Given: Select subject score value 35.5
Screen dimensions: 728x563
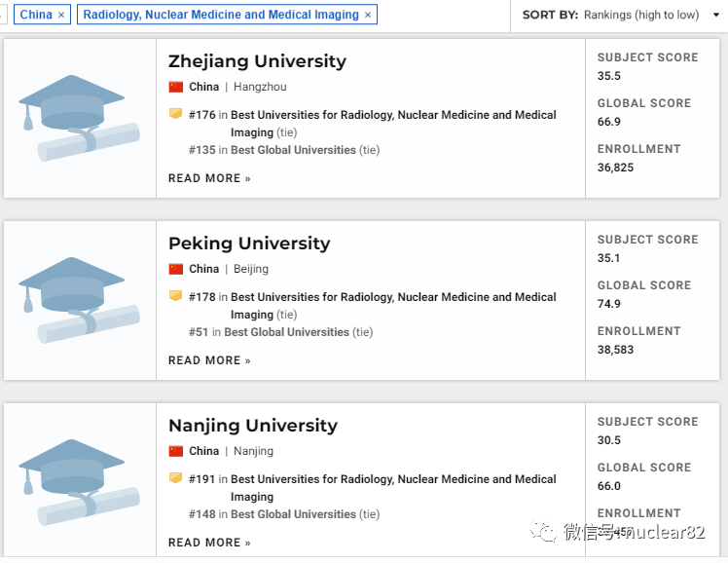Looking at the screenshot, I should click(x=608, y=76).
